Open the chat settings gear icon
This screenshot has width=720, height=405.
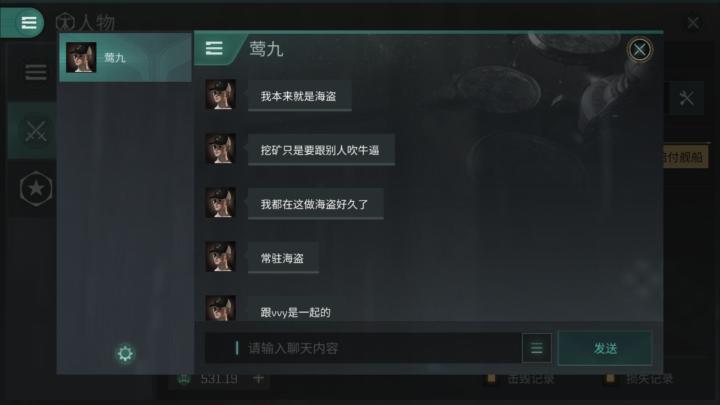point(125,354)
